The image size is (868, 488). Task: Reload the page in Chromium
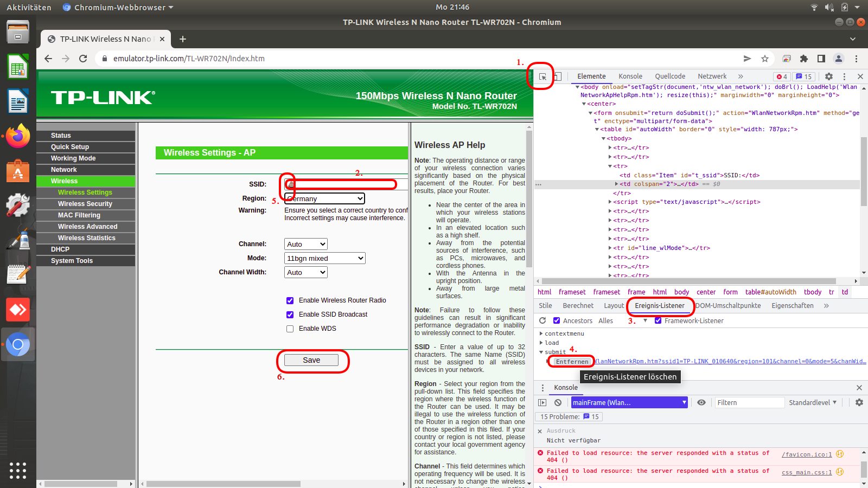pyautogui.click(x=83, y=59)
